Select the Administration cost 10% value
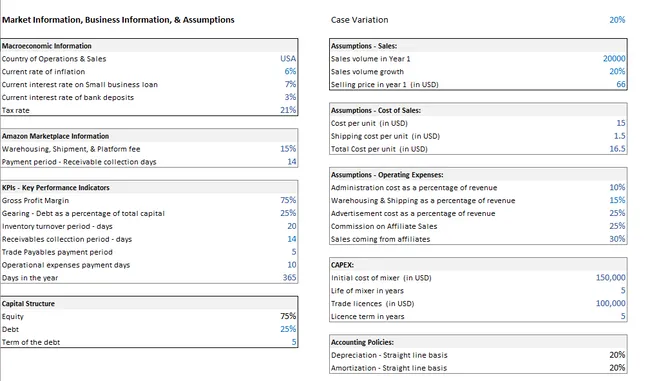Image resolution: width=650 pixels, height=381 pixels. 617,187
